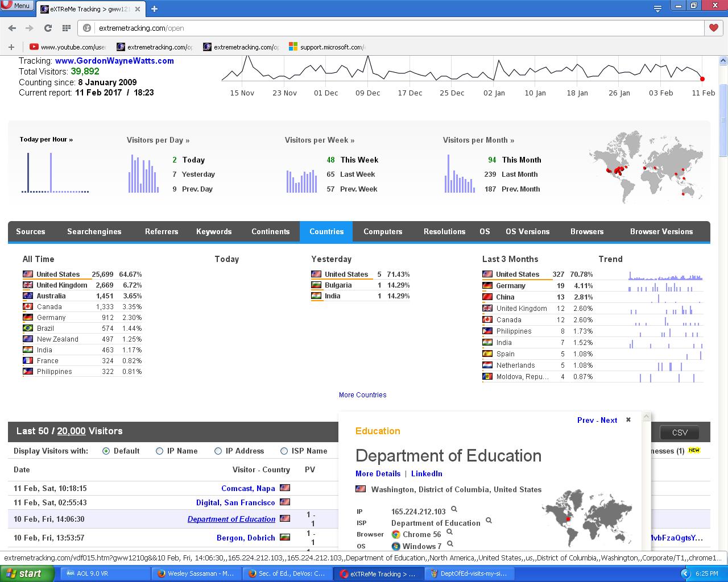
Task: Open the Opera Menu button
Action: tap(16, 6)
